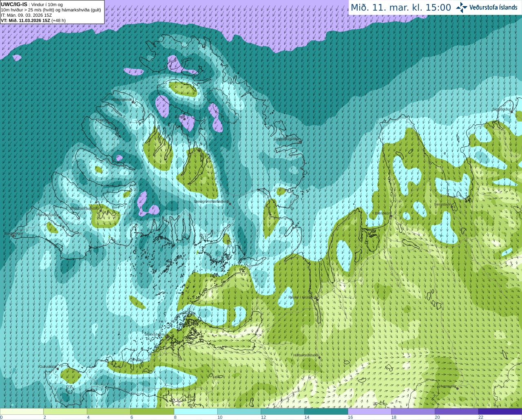Viewport: 522px width, 420px height.
Task: Click the IT: Mán. 09. 03. 2026 15Z line
Action: pyautogui.click(x=26, y=15)
